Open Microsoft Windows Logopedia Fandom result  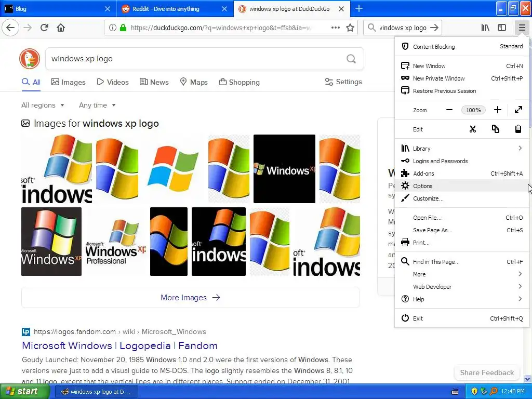click(x=119, y=345)
